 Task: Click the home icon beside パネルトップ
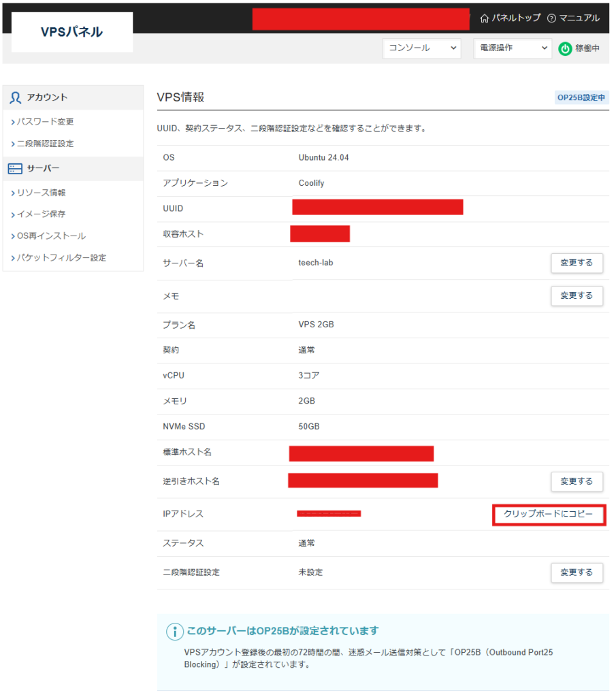point(485,18)
